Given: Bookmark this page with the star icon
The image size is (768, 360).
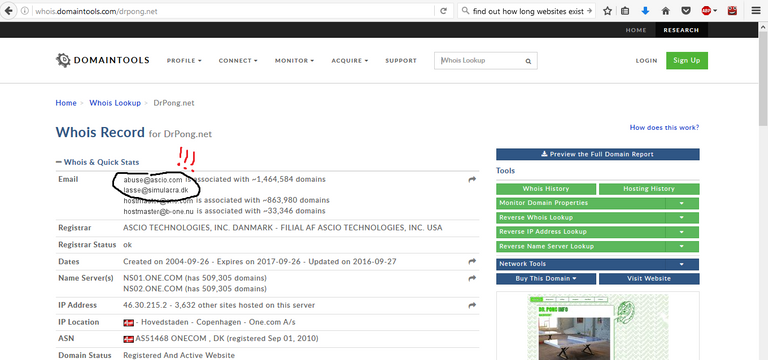Looking at the screenshot, I should click(607, 11).
